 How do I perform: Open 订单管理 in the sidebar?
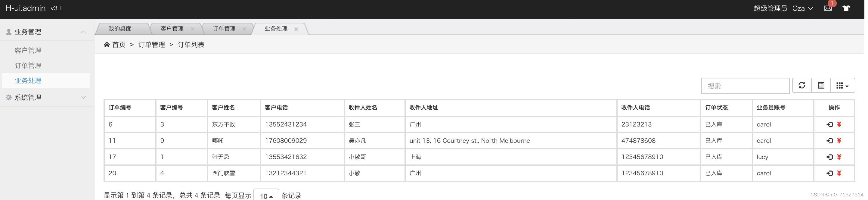pos(28,65)
